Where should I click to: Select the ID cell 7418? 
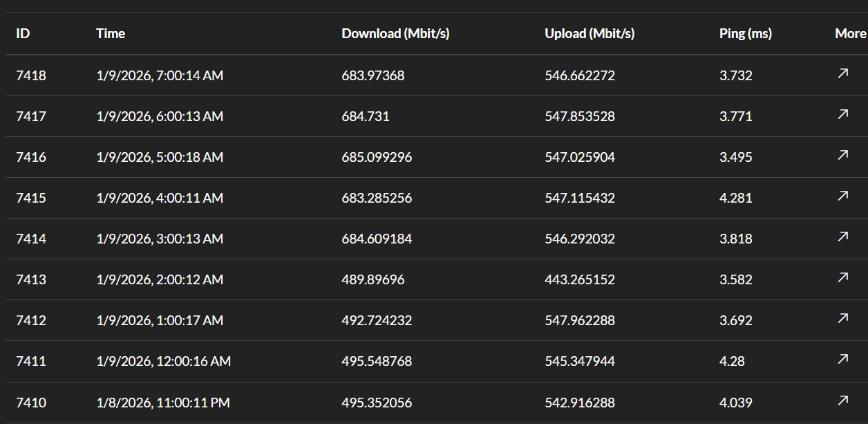click(x=31, y=75)
